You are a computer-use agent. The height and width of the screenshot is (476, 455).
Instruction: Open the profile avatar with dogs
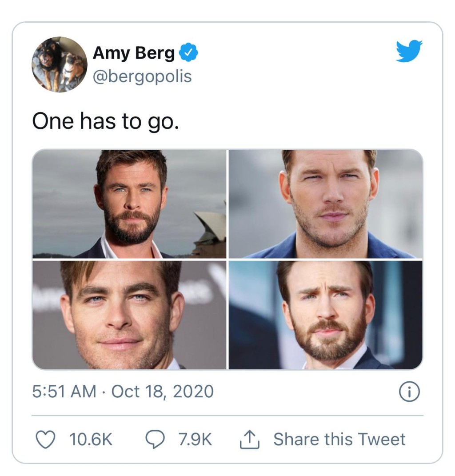tap(60, 64)
